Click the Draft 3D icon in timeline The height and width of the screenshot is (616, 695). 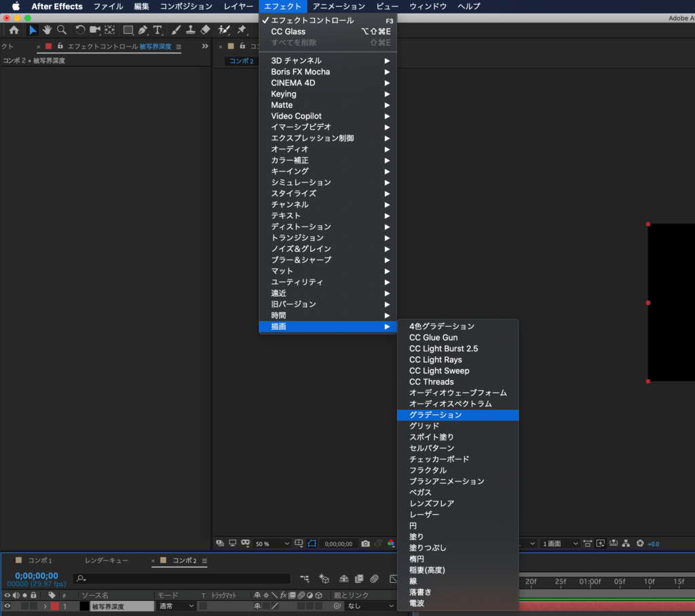324,578
